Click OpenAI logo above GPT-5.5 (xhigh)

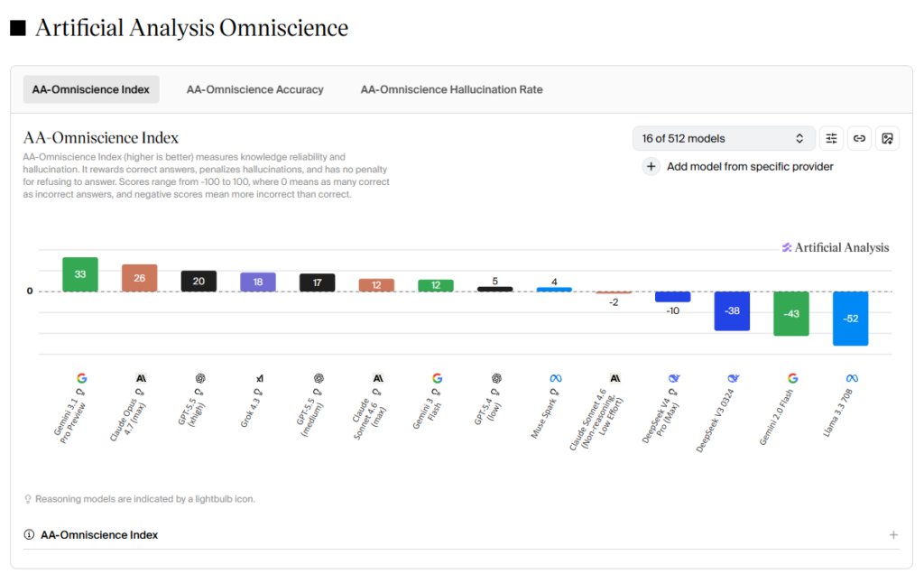click(x=200, y=378)
